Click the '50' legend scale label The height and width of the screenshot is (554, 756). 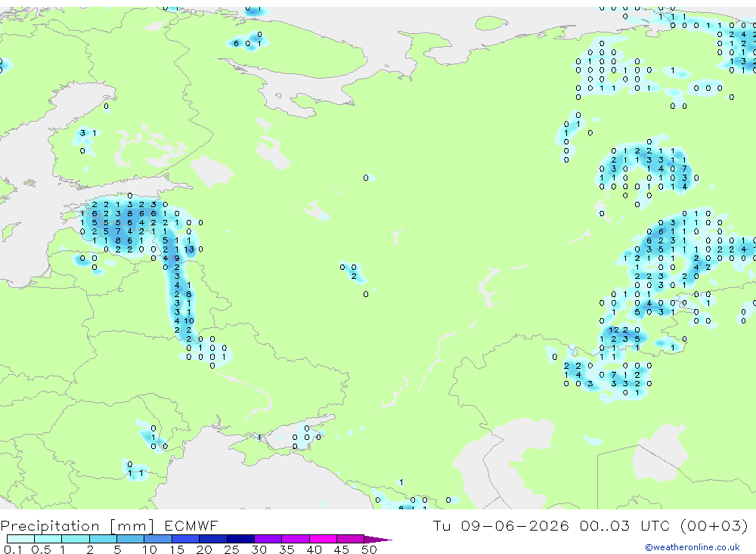pos(369,549)
